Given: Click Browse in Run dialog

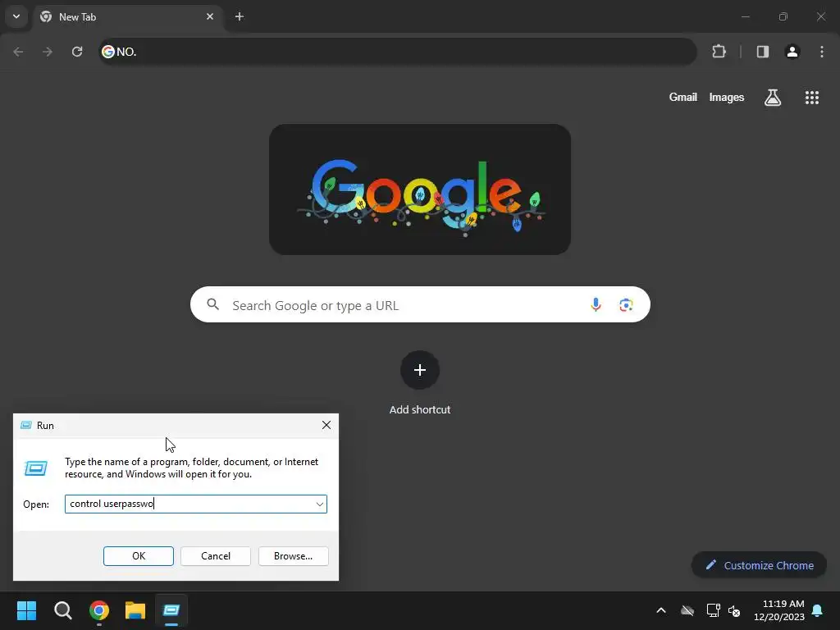Looking at the screenshot, I should point(293,556).
